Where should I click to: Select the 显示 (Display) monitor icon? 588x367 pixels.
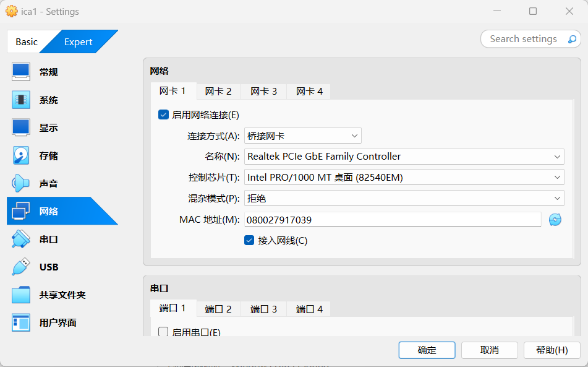(x=20, y=127)
